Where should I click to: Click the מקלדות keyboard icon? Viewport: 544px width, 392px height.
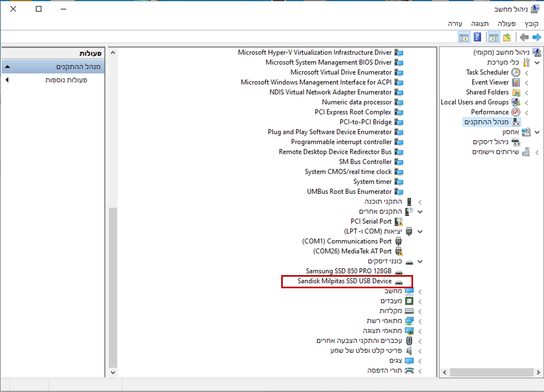coord(409,311)
